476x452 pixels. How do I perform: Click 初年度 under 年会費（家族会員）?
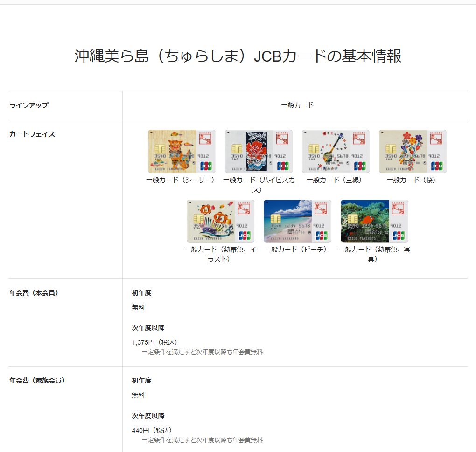141,381
